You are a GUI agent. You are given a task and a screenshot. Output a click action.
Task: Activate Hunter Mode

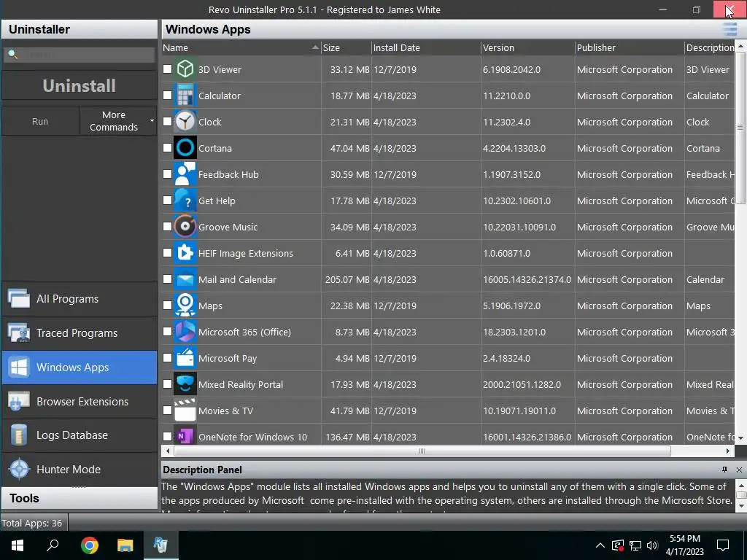pyautogui.click(x=80, y=470)
